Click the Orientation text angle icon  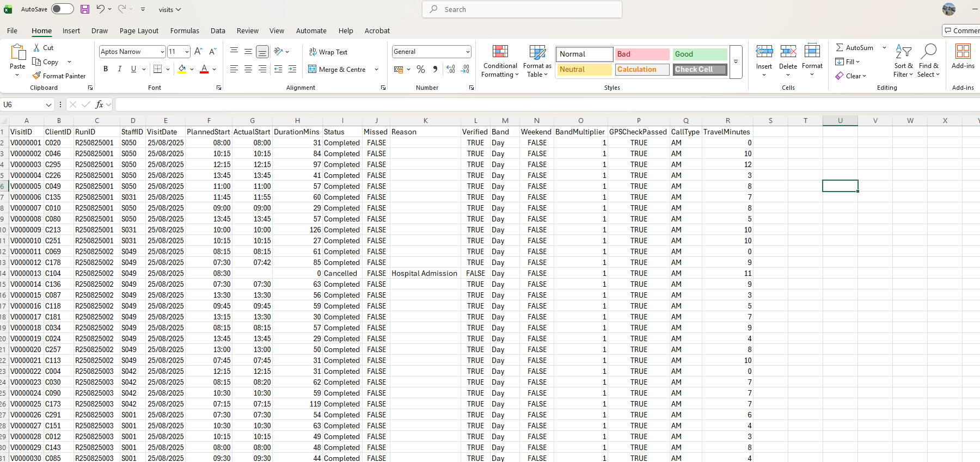tap(278, 51)
